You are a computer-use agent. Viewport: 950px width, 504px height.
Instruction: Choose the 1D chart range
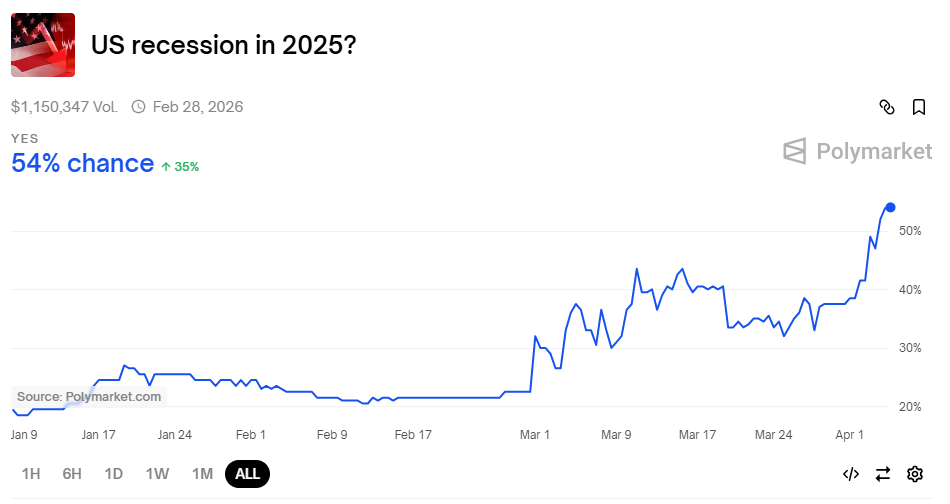coord(114,474)
